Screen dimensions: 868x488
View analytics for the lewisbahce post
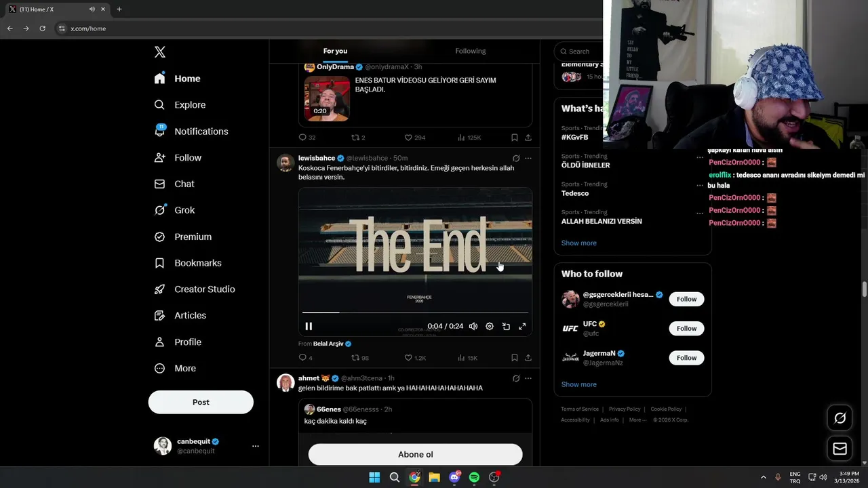pyautogui.click(x=467, y=358)
